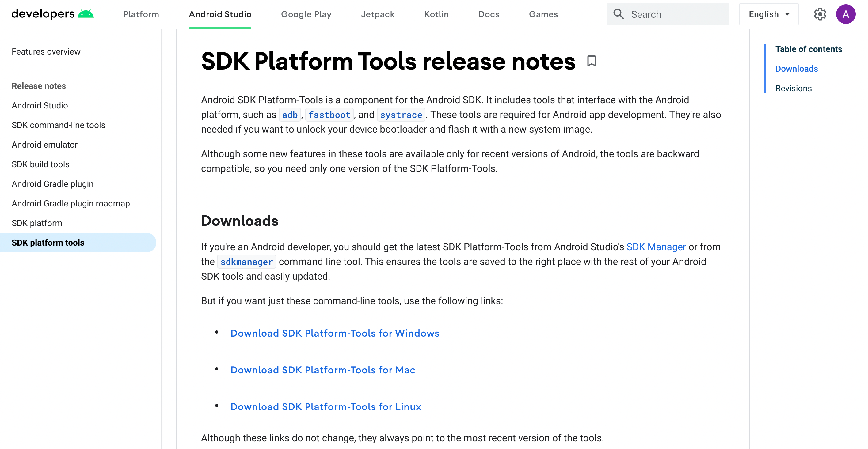Click the purple account avatar
Image resolution: width=868 pixels, height=449 pixels.
(x=845, y=14)
